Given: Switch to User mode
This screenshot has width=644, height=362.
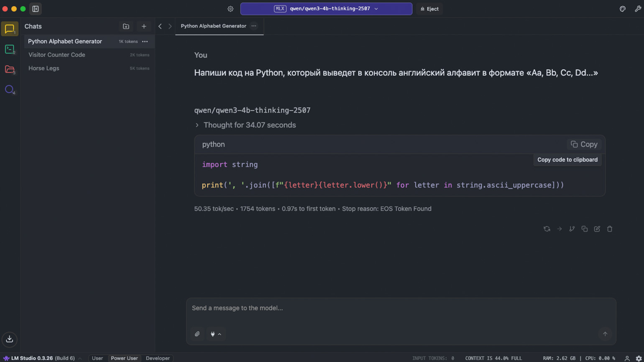Looking at the screenshot, I should click(x=97, y=358).
